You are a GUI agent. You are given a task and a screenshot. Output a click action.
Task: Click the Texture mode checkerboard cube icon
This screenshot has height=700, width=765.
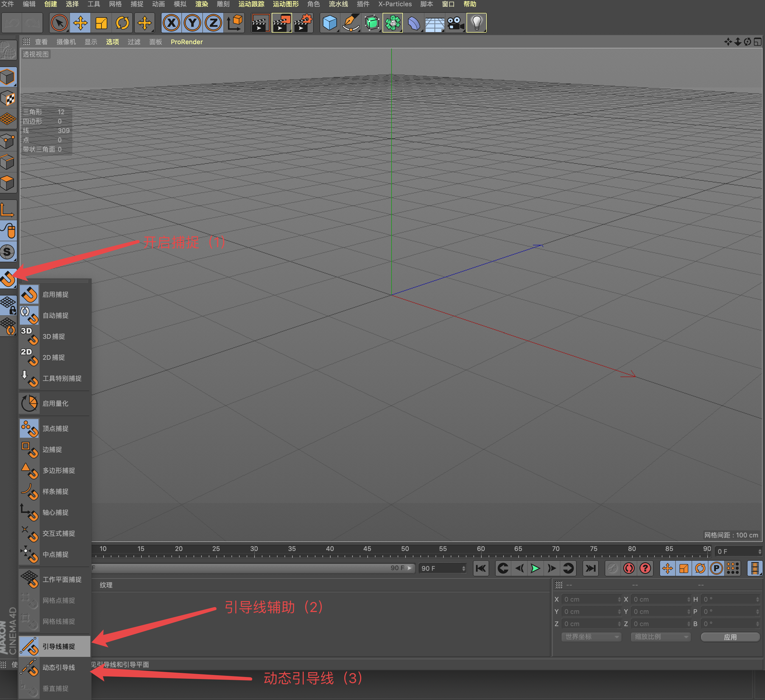(8, 99)
